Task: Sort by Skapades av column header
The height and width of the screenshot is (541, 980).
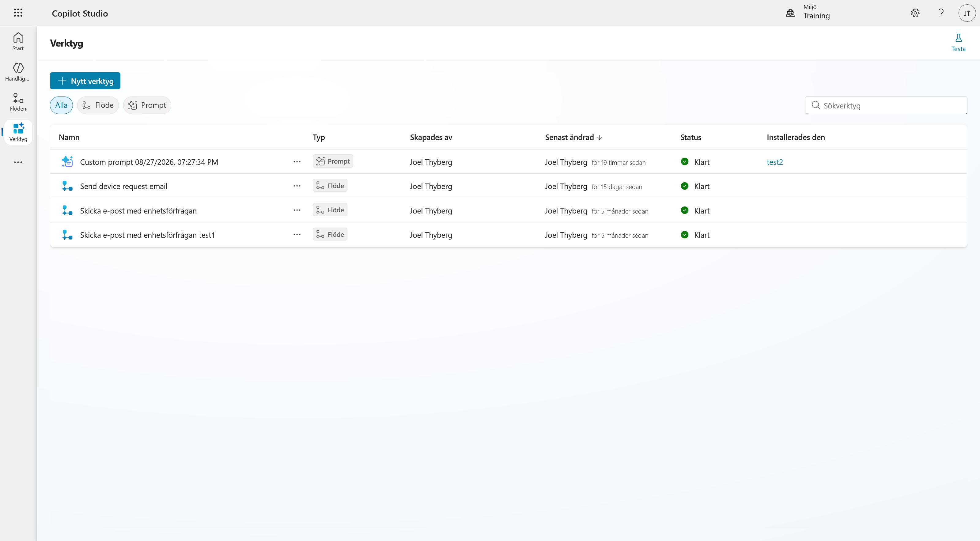Action: [x=431, y=137]
